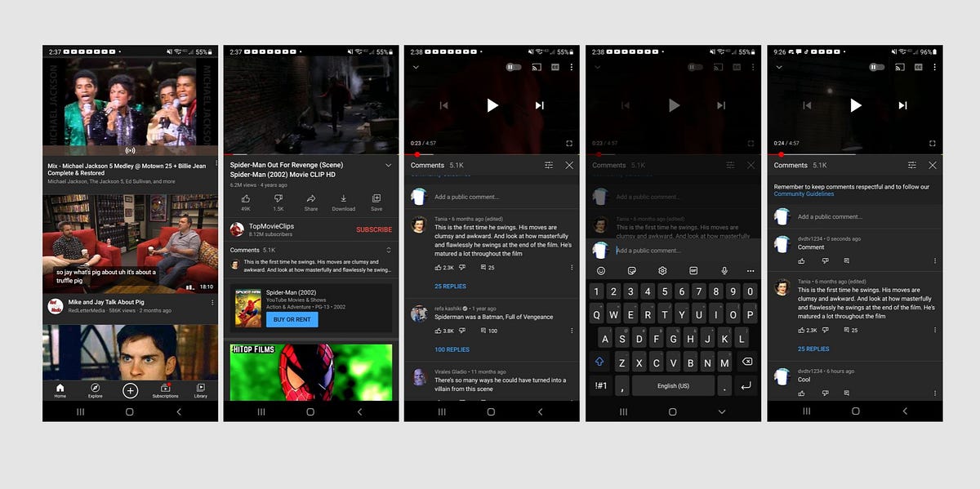Open the sticker picker above the keyboard
This screenshot has height=489, width=980.
pos(634,270)
